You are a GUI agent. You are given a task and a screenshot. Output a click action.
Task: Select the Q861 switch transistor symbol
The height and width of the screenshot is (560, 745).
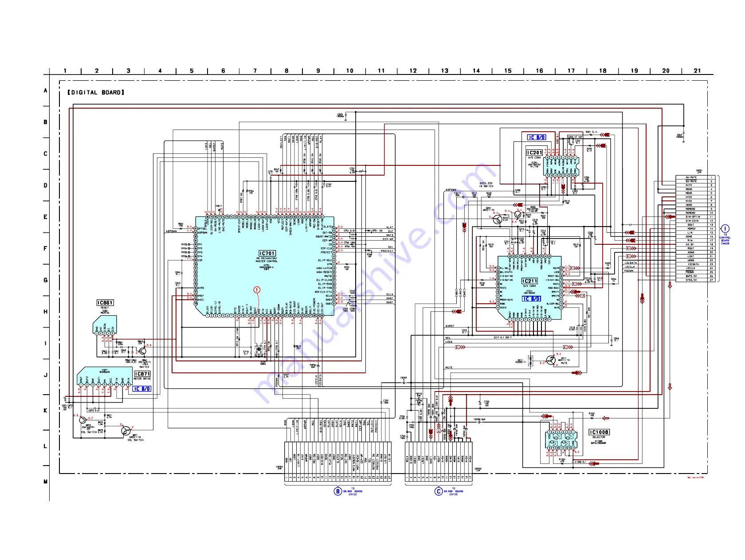point(143,351)
